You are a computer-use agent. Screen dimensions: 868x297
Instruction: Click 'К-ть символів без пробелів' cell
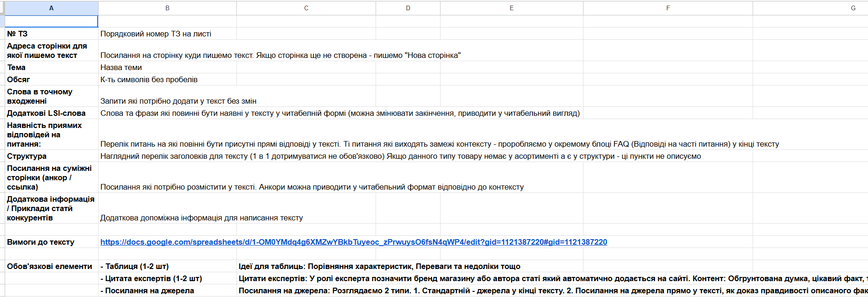point(167,79)
